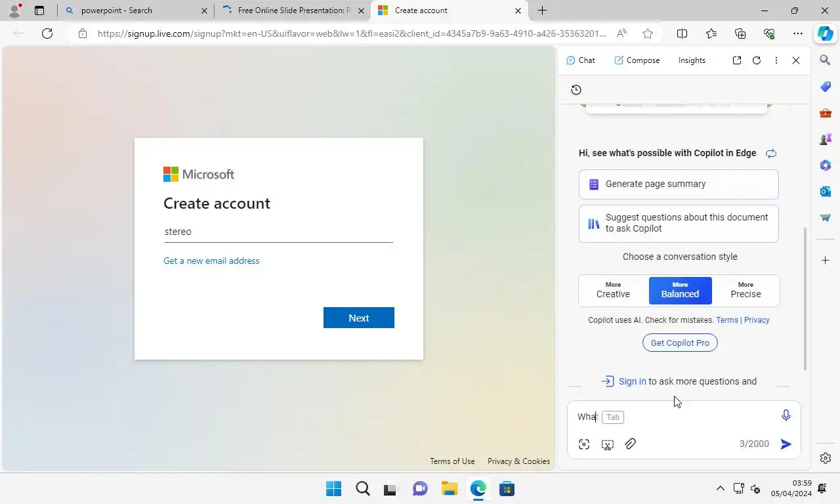Open a new browser tab

(x=542, y=10)
